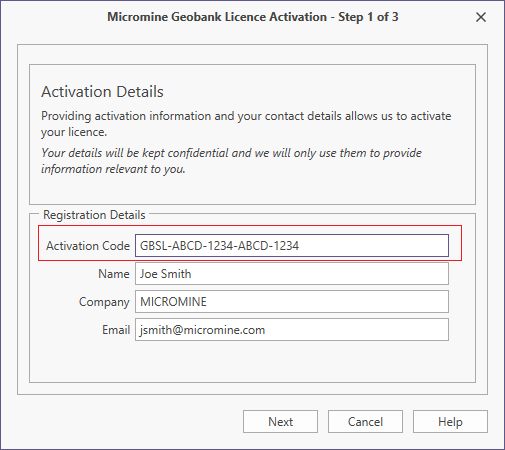Click the Next button
This screenshot has width=505, height=450.
(x=280, y=421)
